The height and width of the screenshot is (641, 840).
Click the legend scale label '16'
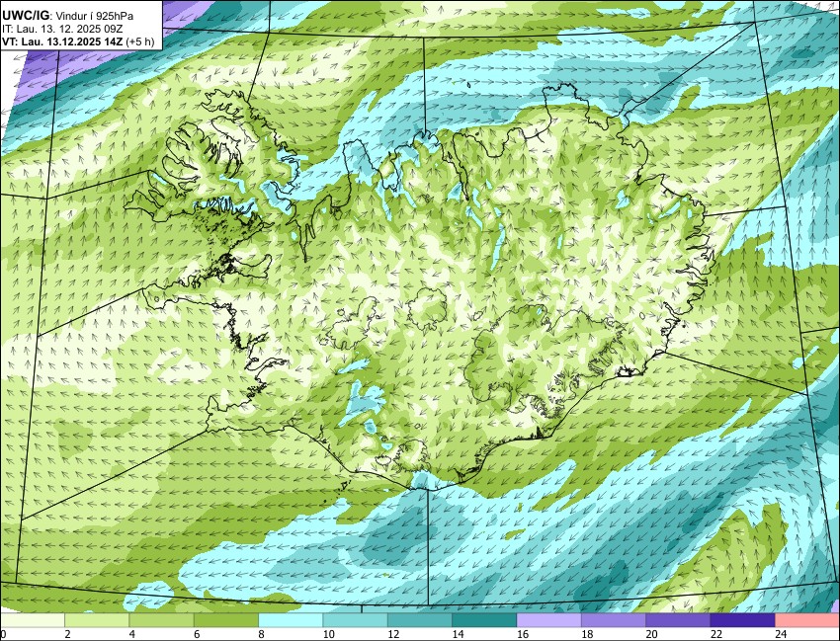point(523,634)
